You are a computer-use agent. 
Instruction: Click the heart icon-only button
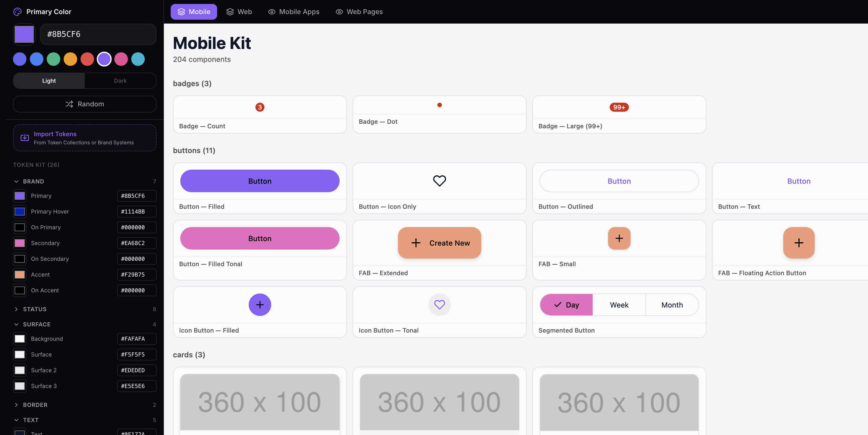pyautogui.click(x=439, y=181)
